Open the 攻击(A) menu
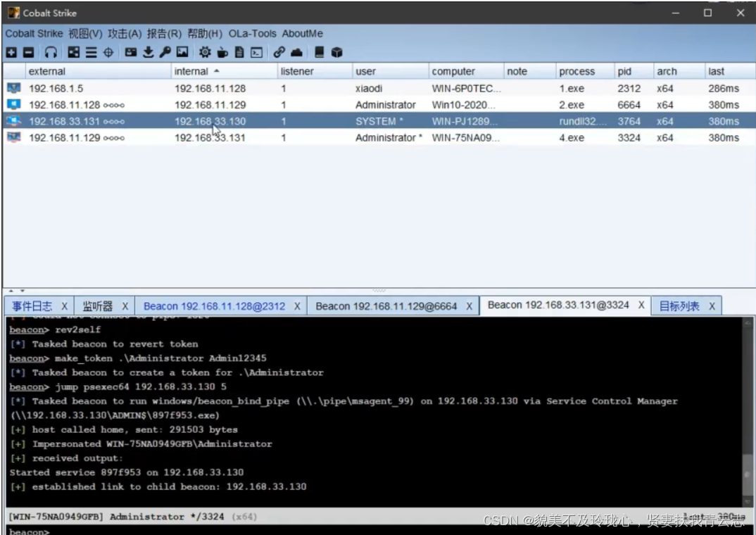 pyautogui.click(x=125, y=34)
